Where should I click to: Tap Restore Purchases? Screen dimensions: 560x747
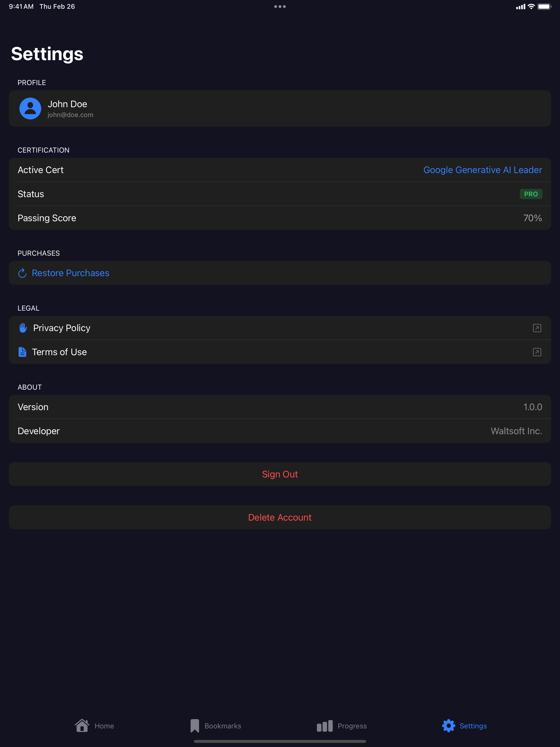[71, 273]
